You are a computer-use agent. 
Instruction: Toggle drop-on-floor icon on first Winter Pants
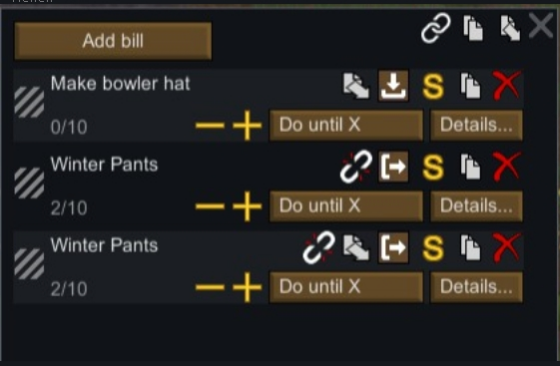click(393, 167)
